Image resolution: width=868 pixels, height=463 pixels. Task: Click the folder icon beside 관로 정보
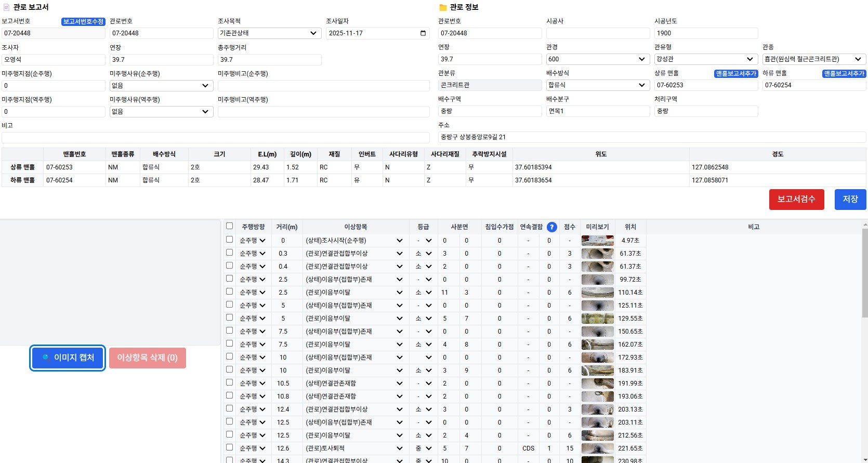(x=443, y=7)
